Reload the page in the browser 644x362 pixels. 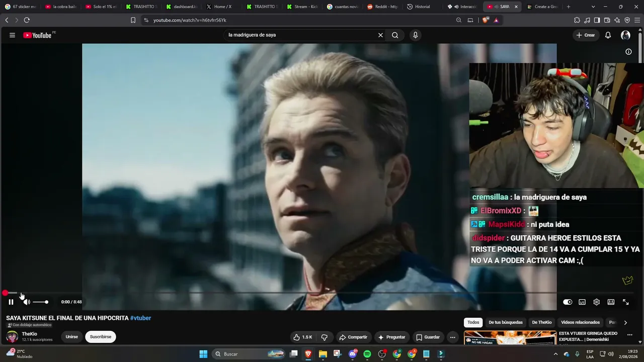pos(27,20)
